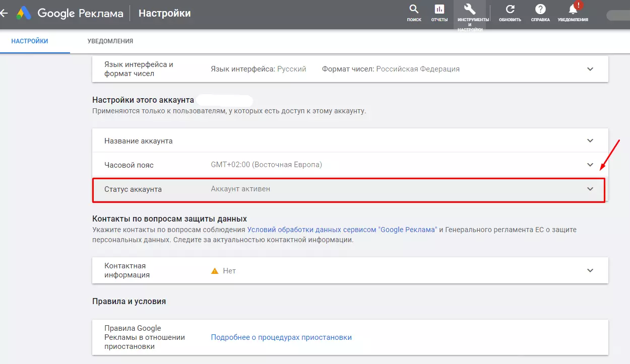
Task: Click the Часовой пояс label
Action: click(129, 165)
